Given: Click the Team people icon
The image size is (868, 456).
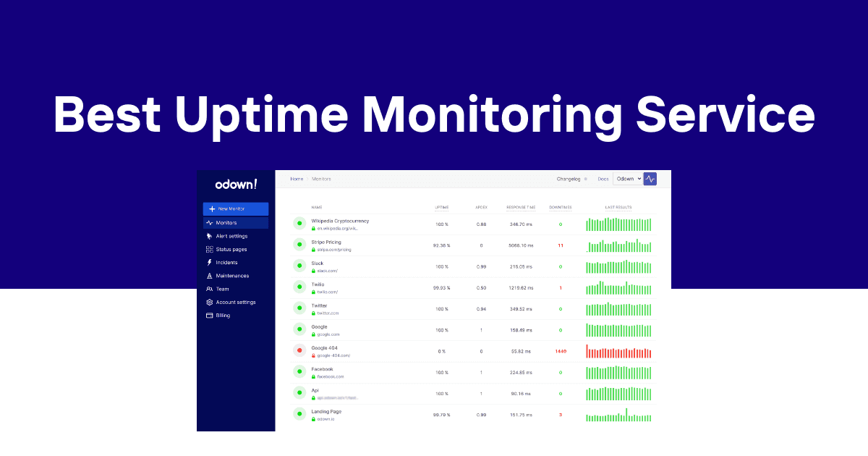Looking at the screenshot, I should [x=209, y=289].
